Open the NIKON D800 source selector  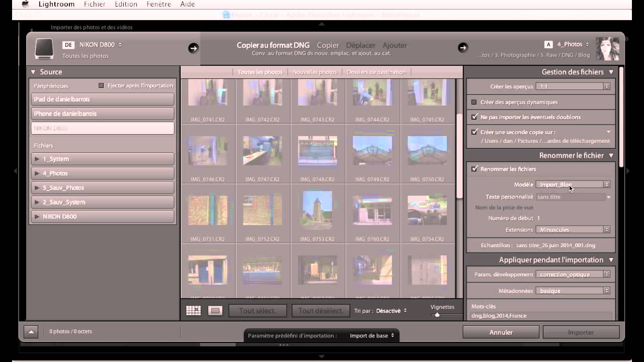tap(100, 45)
